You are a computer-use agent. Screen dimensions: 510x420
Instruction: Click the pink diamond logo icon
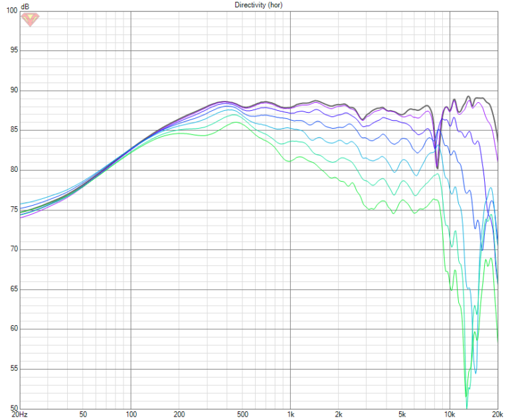click(30, 19)
